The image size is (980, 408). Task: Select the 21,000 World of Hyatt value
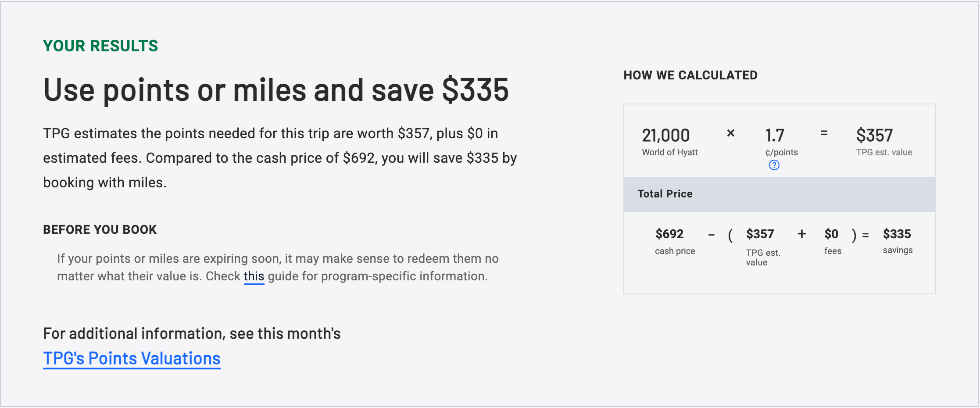pos(666,136)
